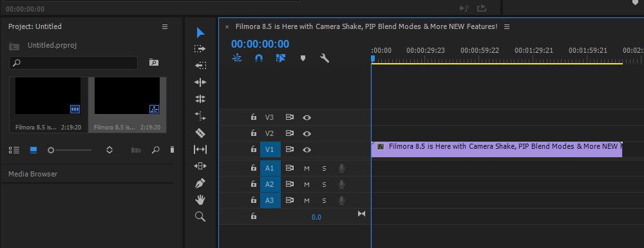Open sort icons dropdown in Project panel

[x=109, y=150]
